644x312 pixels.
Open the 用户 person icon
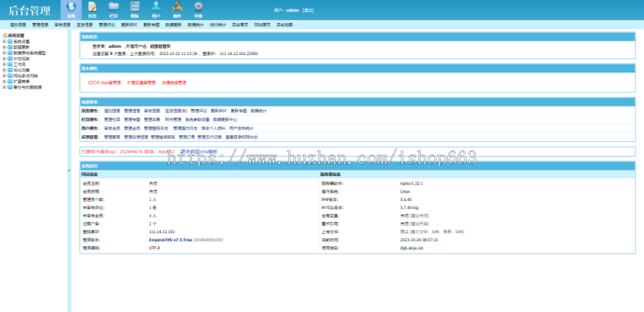click(156, 7)
